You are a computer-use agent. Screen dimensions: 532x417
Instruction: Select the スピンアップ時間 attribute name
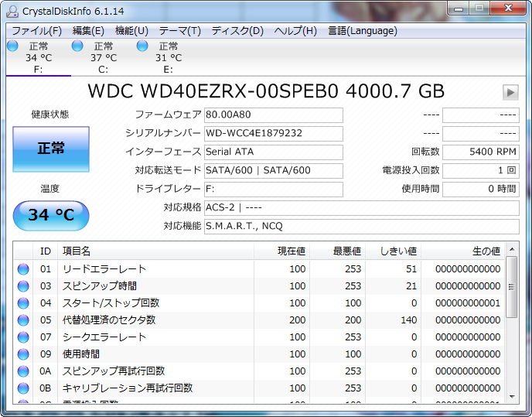pyautogui.click(x=100, y=286)
